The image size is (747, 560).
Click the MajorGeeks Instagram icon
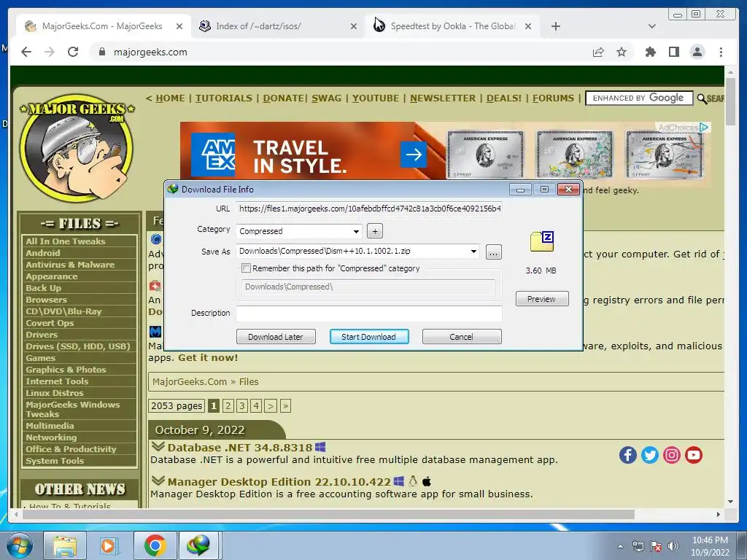[x=672, y=455]
